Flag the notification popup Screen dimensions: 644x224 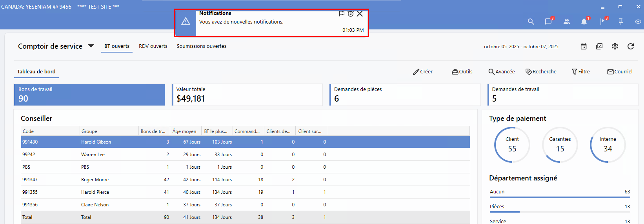[x=342, y=14]
